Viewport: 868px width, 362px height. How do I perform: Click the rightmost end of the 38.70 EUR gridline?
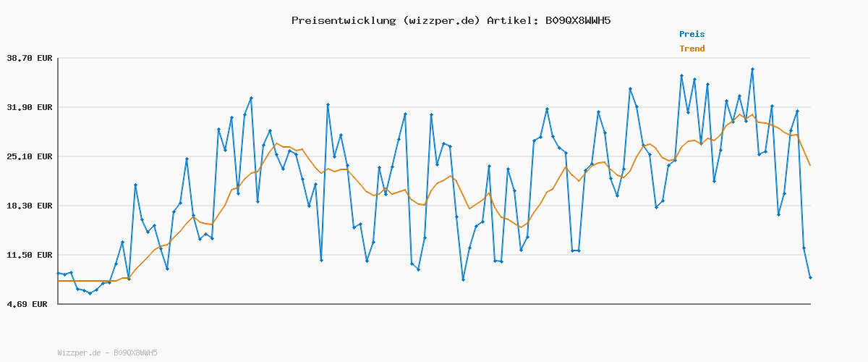tap(809, 58)
